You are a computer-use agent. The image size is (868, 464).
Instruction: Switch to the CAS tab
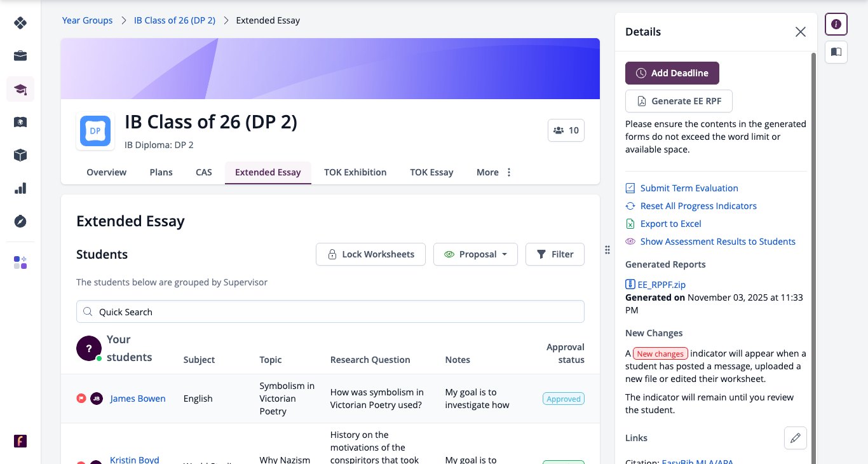pyautogui.click(x=204, y=172)
